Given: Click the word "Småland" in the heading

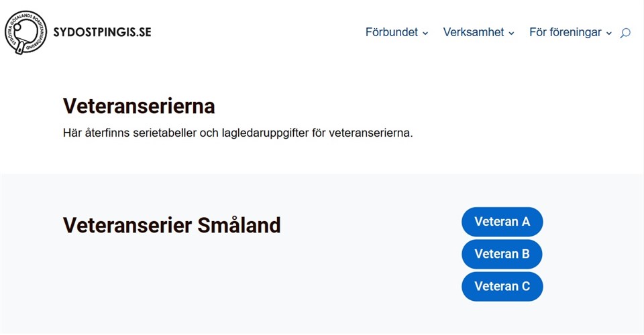Looking at the screenshot, I should click(x=239, y=225).
